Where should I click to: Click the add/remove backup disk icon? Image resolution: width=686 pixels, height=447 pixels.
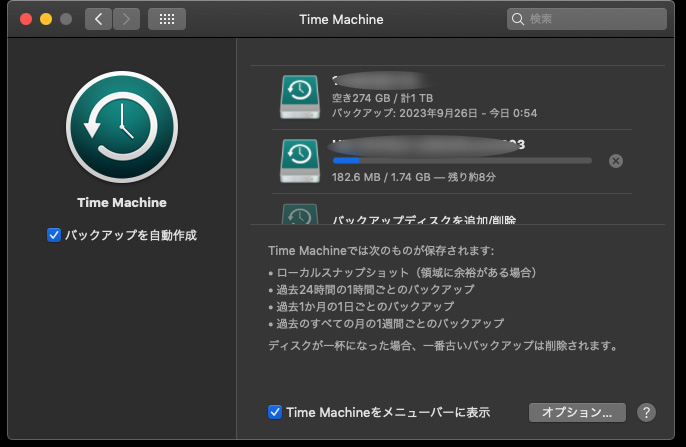(300, 214)
